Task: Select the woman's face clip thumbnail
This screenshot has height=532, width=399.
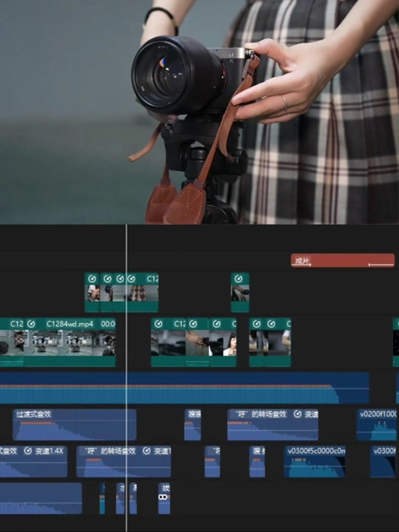Action: pos(229,343)
